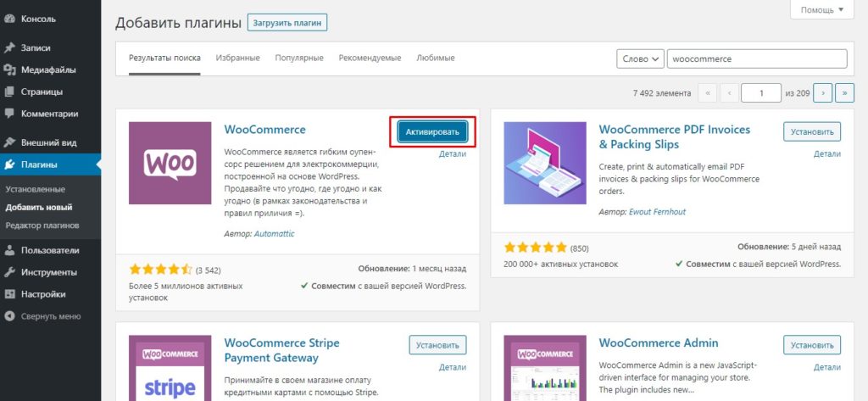Click the Комментарии speech bubble icon
The width and height of the screenshot is (868, 401).
click(9, 114)
